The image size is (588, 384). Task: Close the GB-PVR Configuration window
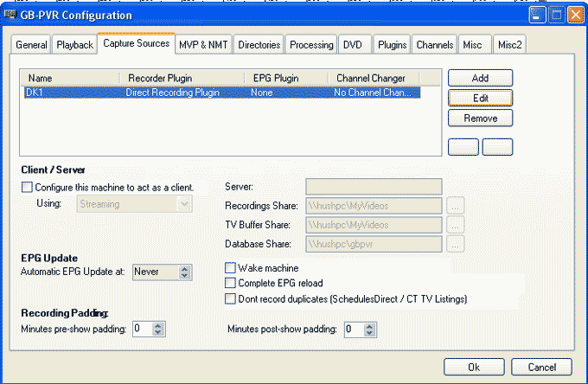point(576,16)
